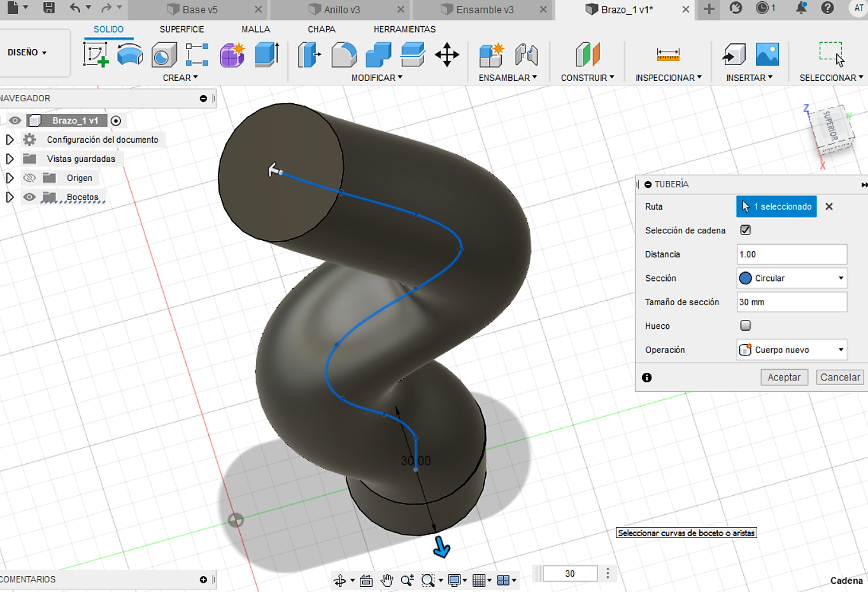The height and width of the screenshot is (592, 868).
Task: Open the ENSAMBLAR menu dropdown
Action: (x=508, y=78)
